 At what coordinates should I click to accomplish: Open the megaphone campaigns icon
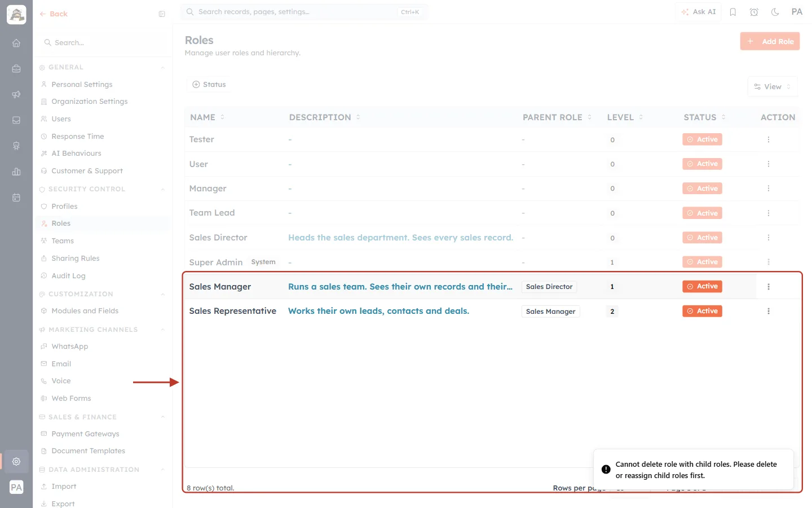point(16,94)
